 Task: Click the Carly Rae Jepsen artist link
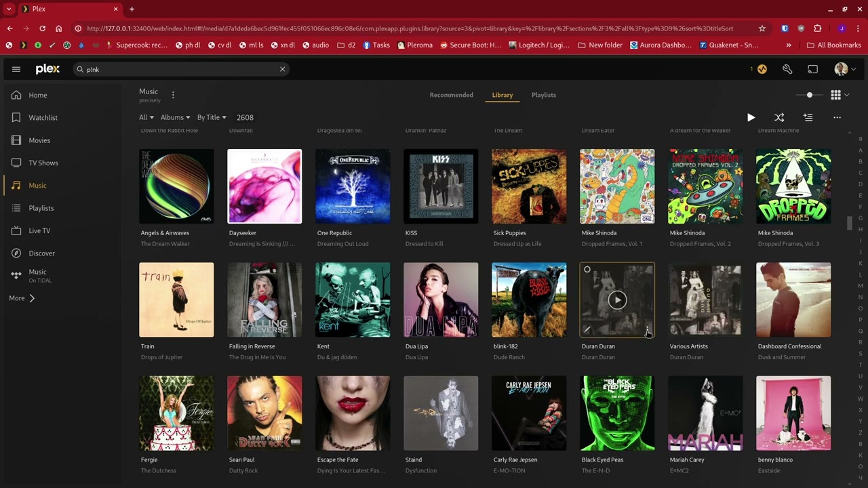(515, 460)
